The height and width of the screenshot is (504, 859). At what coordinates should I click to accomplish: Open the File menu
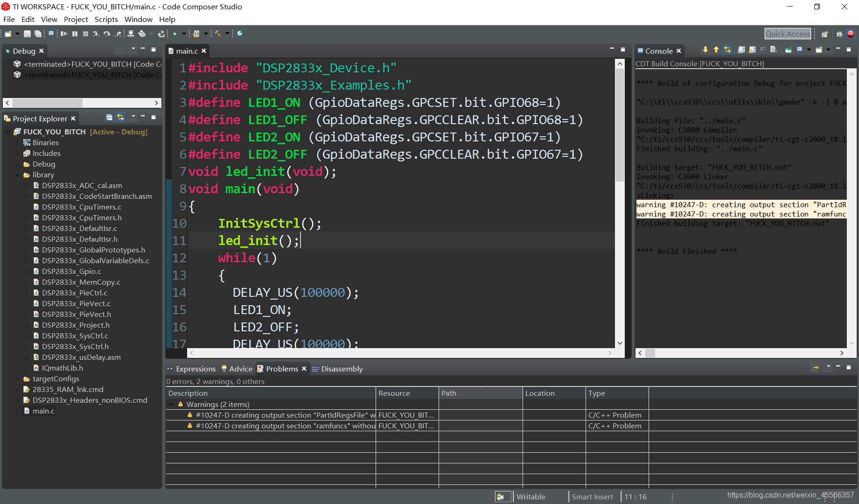(9, 19)
